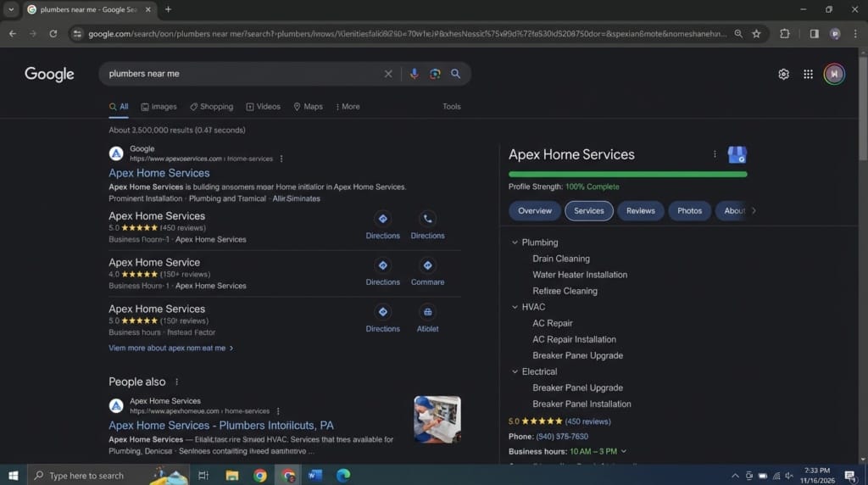This screenshot has height=485, width=868.
Task: Click the storefront icon in business panel
Action: coord(737,154)
